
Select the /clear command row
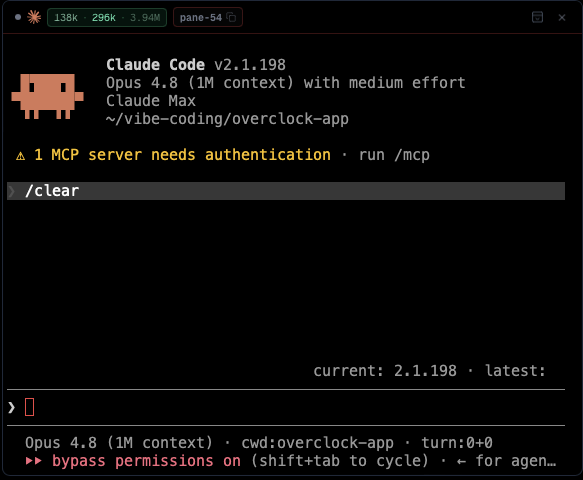click(x=286, y=191)
